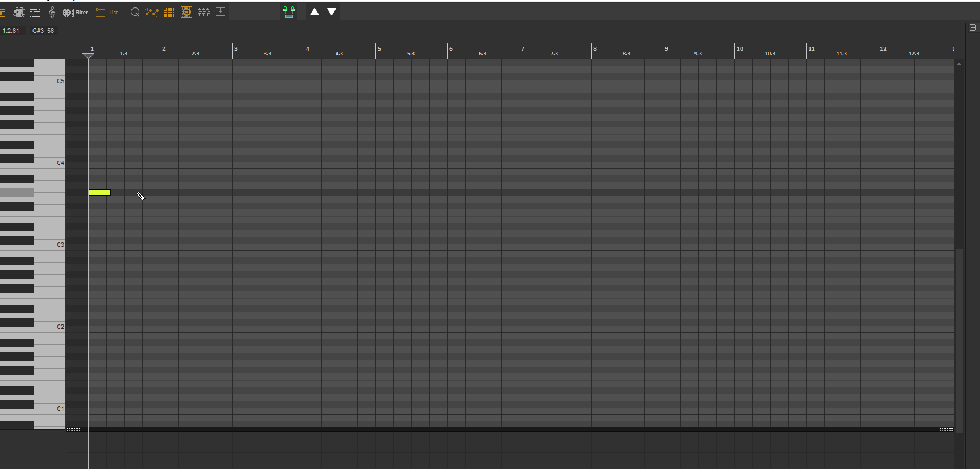The width and height of the screenshot is (980, 469).
Task: Click bar 11 on the ruler
Action: (x=811, y=49)
